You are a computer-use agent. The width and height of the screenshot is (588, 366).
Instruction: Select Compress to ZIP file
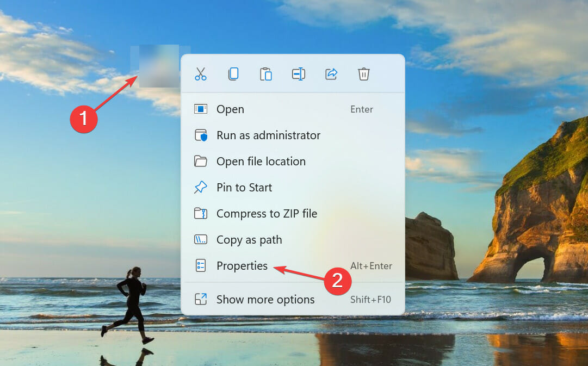tap(293, 213)
